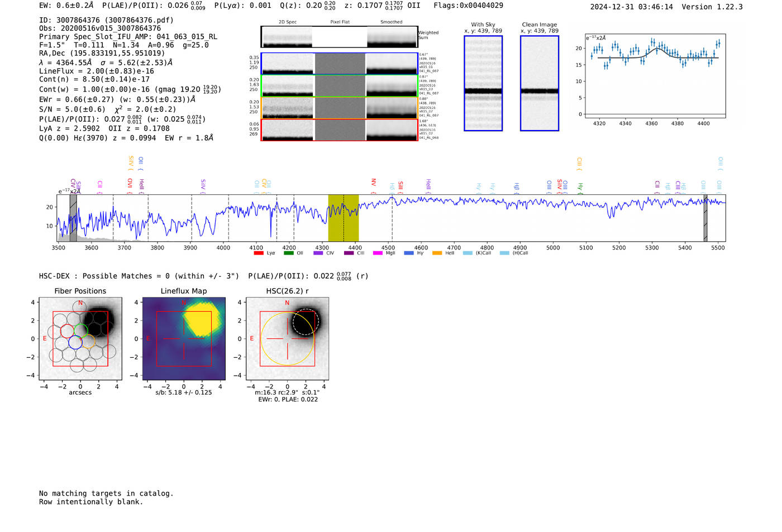Click the (K)CaII legend swatch
The width and height of the screenshot is (782, 532).
pyautogui.click(x=468, y=253)
